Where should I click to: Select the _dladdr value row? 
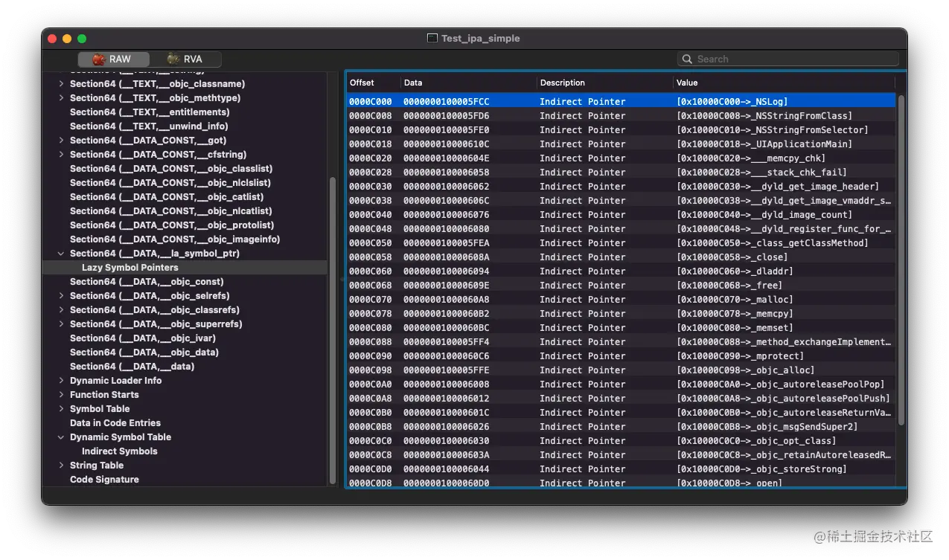point(621,271)
